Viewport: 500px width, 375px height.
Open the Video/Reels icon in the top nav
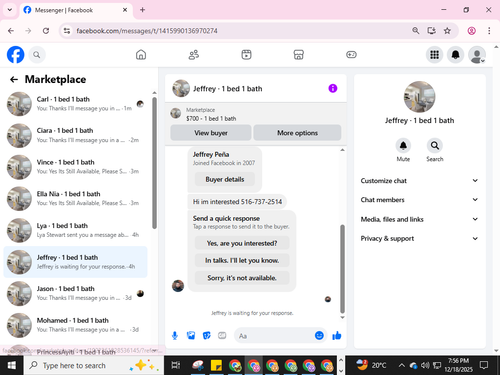click(x=246, y=55)
